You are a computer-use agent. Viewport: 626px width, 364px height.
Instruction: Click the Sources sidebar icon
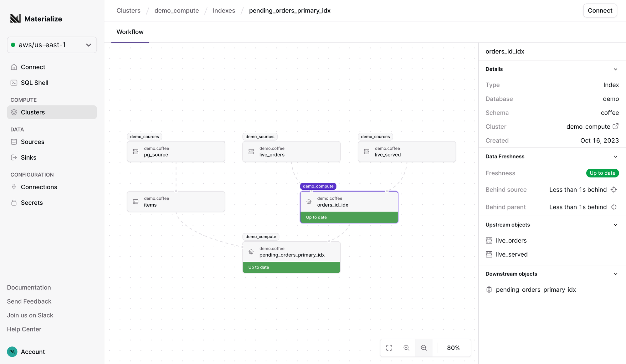point(14,141)
